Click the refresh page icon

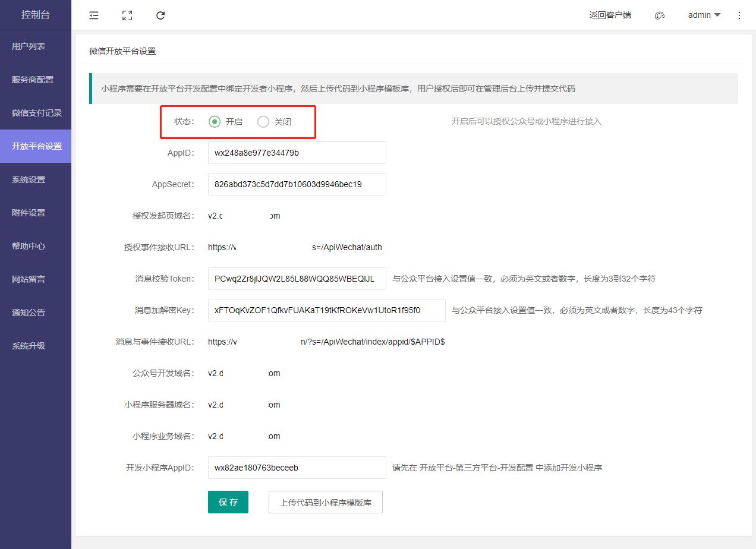(x=160, y=15)
